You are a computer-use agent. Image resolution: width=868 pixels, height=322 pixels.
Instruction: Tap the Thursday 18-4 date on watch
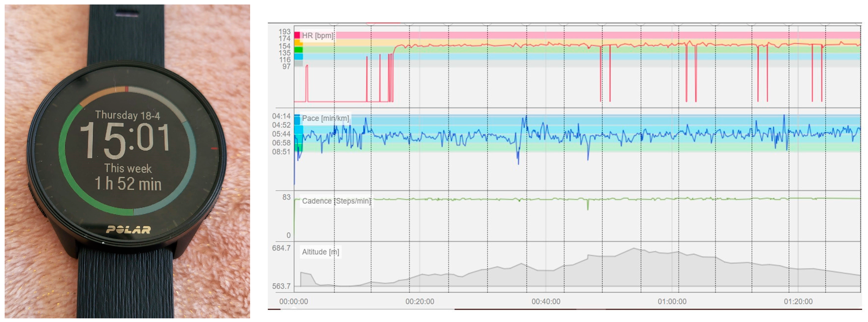point(127,115)
